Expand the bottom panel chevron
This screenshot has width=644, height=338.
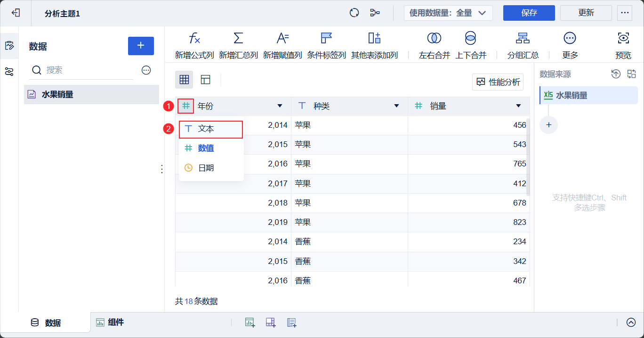[631, 322]
